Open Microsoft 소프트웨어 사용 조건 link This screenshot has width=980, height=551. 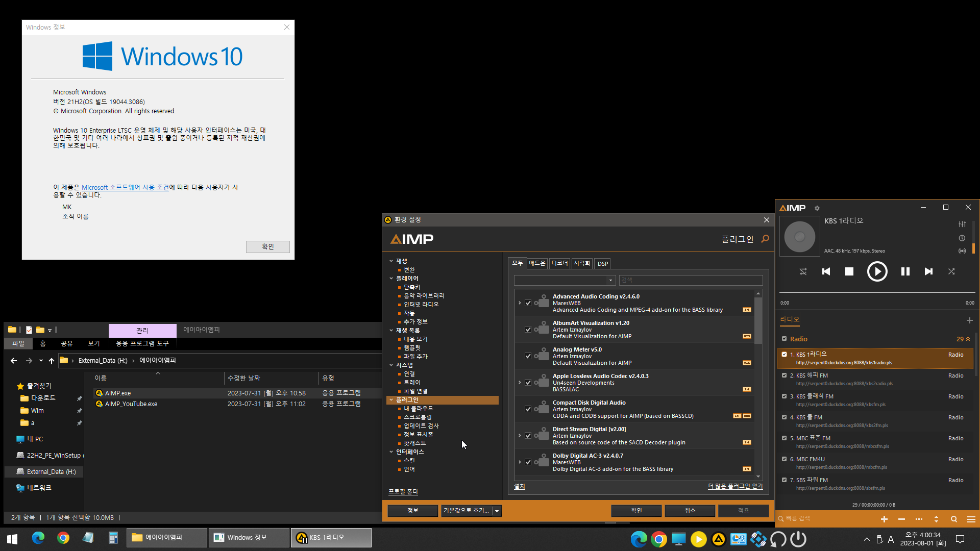pyautogui.click(x=125, y=187)
